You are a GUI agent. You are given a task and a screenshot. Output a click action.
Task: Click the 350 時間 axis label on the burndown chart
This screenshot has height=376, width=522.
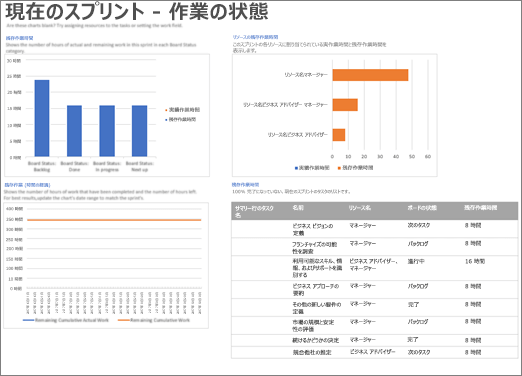tap(14, 219)
